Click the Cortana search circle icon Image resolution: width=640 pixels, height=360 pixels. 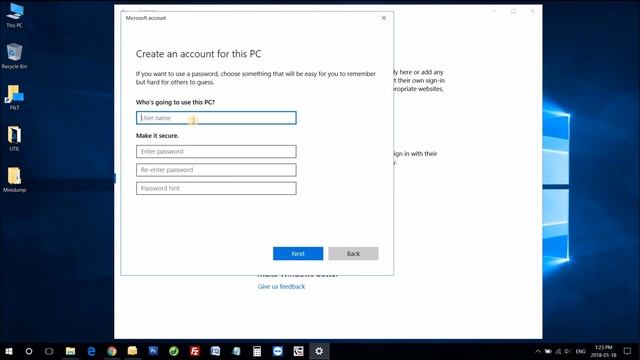[29, 351]
